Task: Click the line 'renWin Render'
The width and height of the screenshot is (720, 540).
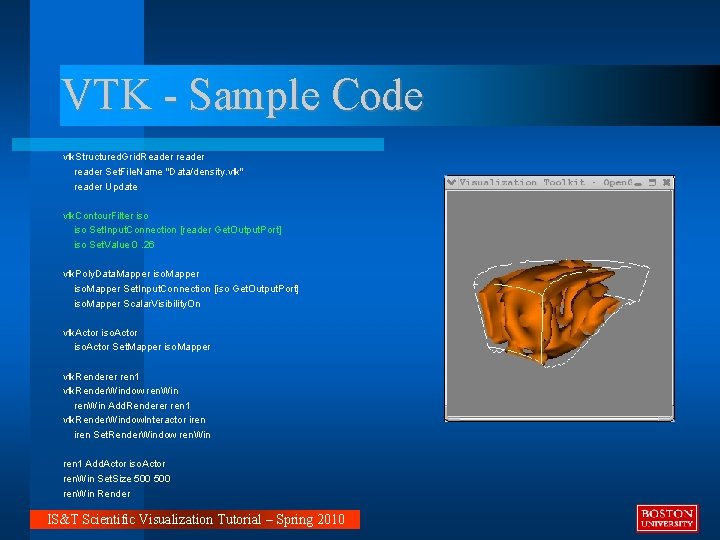Action: click(x=97, y=494)
